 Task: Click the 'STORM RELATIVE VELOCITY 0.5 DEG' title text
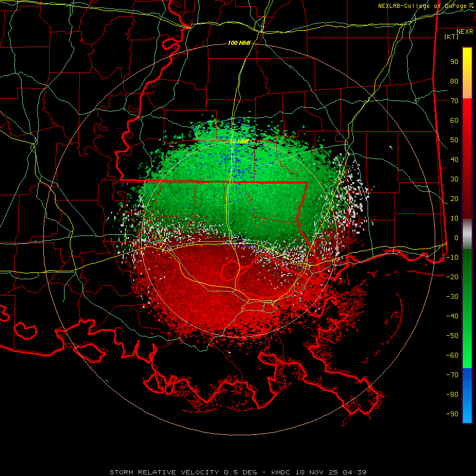point(183,472)
